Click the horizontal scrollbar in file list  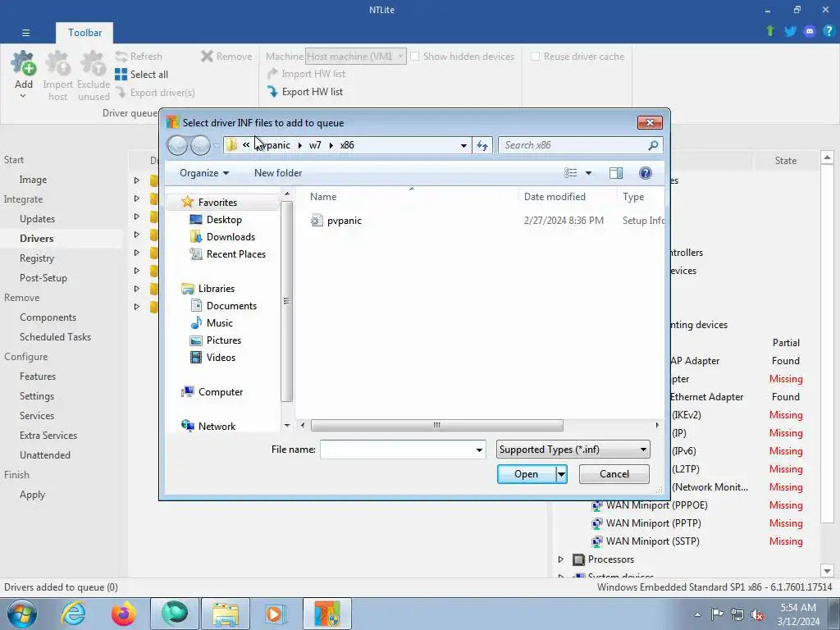(436, 426)
